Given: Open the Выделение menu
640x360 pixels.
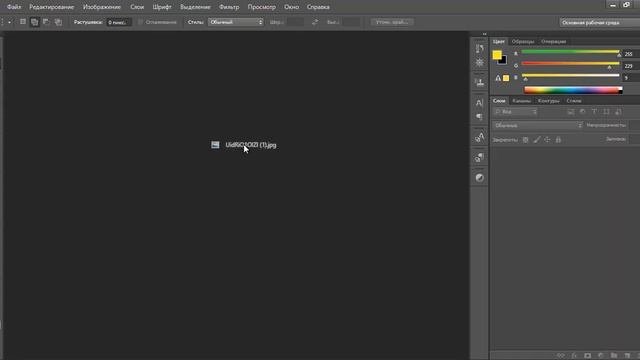Looking at the screenshot, I should (x=195, y=7).
